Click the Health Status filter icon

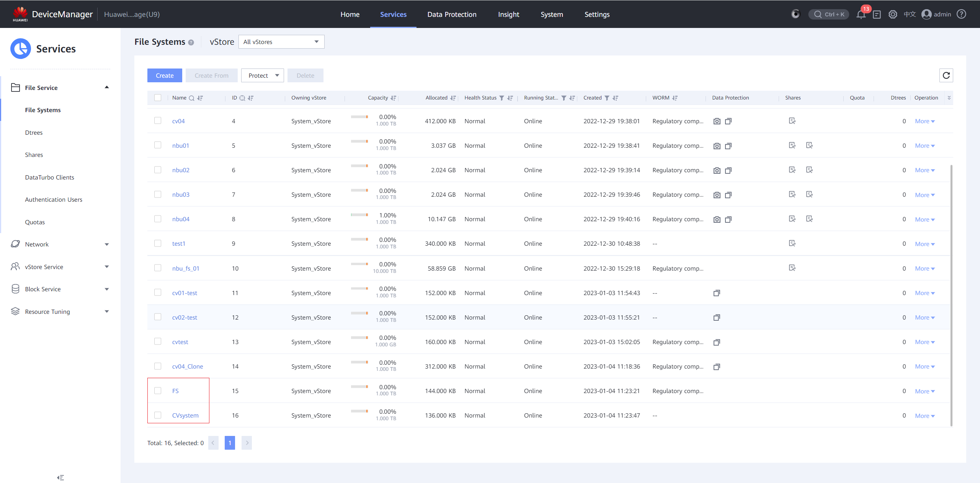pyautogui.click(x=501, y=98)
